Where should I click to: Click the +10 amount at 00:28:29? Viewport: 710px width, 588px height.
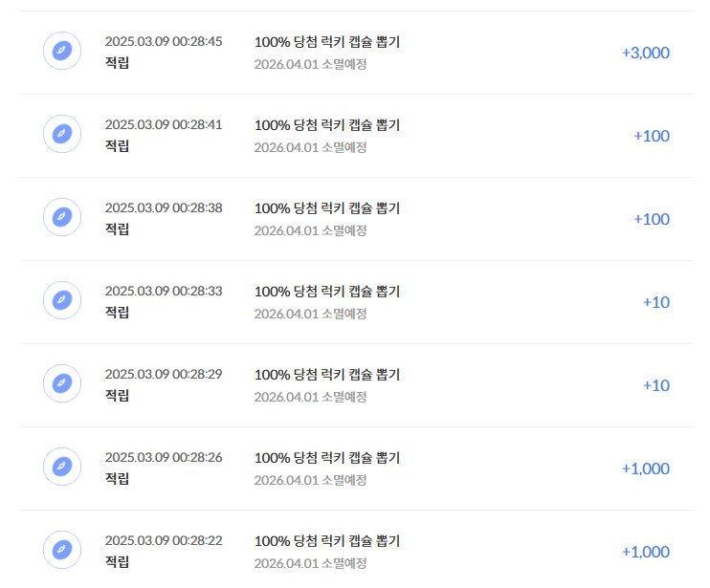pos(656,386)
